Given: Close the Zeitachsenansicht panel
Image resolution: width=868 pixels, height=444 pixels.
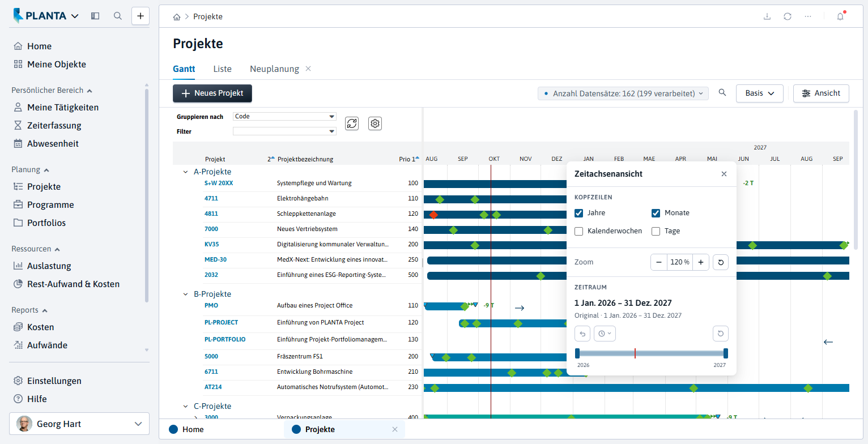Looking at the screenshot, I should pyautogui.click(x=724, y=174).
